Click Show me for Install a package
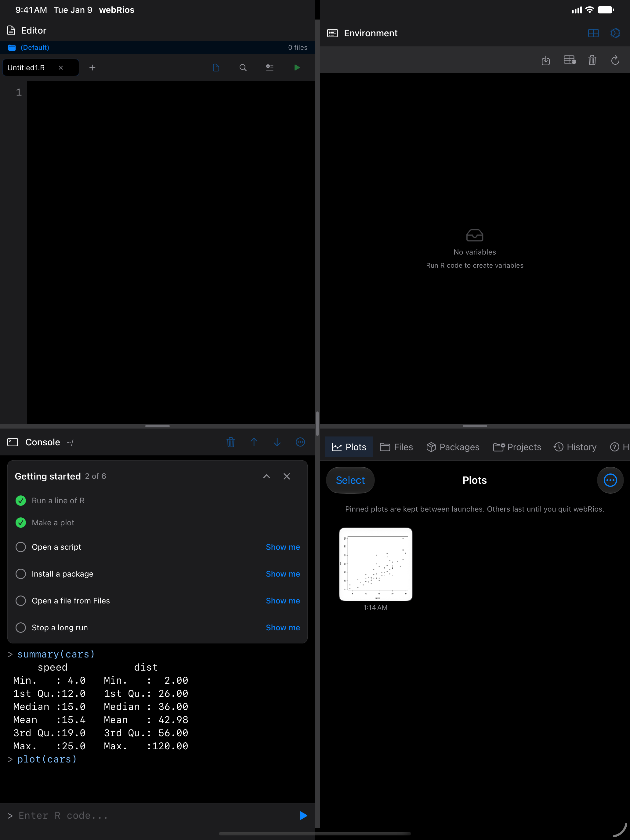 [283, 574]
